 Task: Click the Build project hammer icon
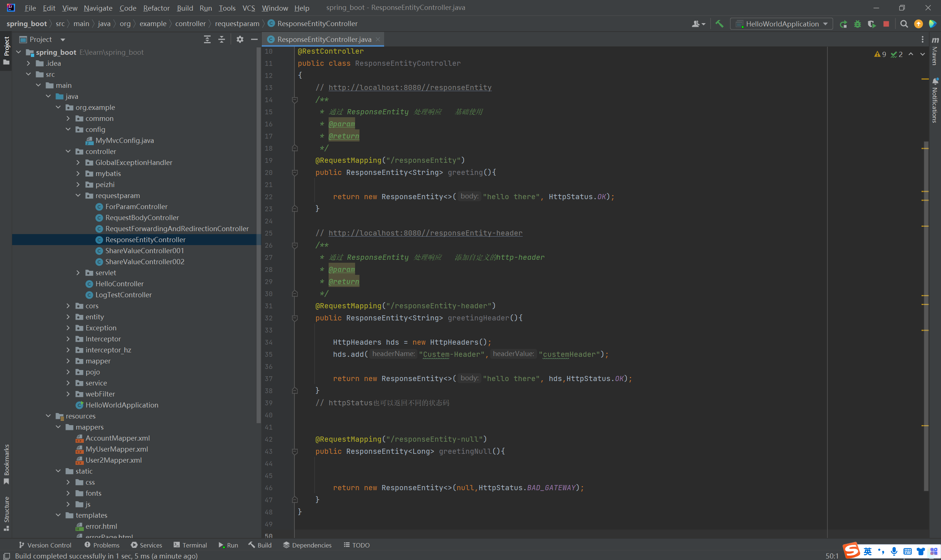coord(719,24)
